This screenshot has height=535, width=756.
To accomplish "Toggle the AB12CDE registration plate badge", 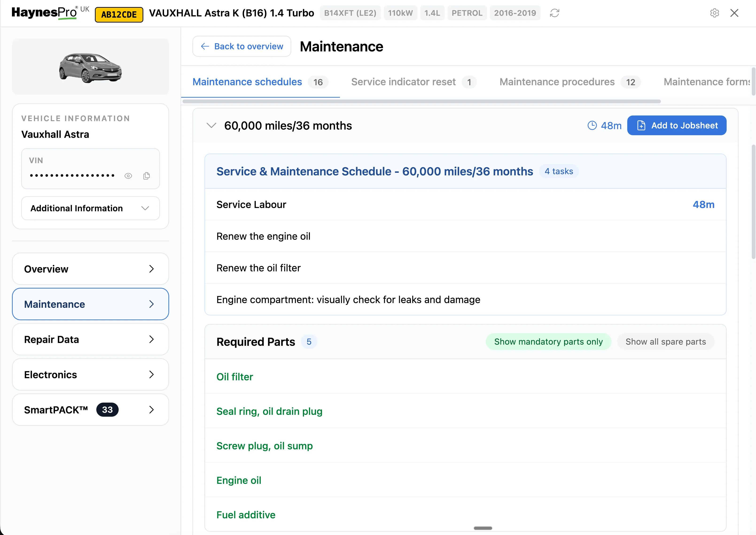I will (119, 14).
